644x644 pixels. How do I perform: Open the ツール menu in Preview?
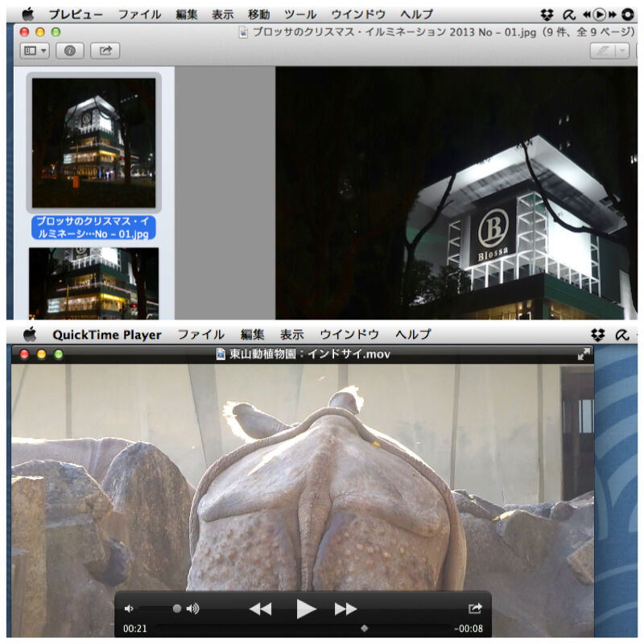(300, 14)
